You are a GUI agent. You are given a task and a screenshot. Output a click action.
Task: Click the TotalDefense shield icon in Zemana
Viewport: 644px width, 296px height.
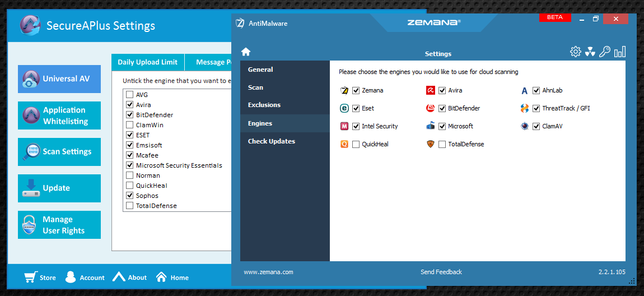pyautogui.click(x=431, y=144)
